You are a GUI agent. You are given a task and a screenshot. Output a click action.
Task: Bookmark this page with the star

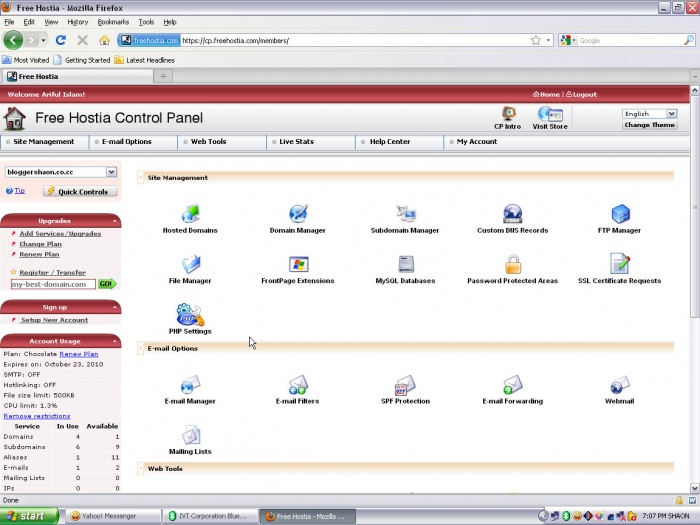(x=536, y=40)
